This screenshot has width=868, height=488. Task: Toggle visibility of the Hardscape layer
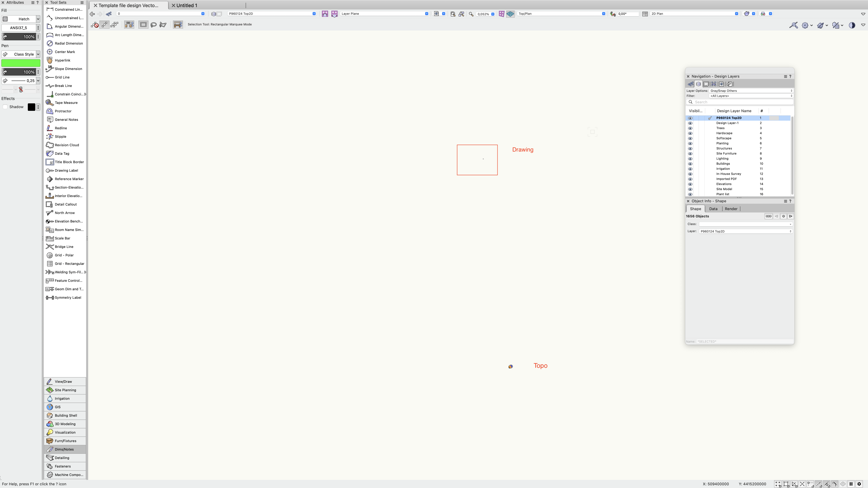click(x=690, y=133)
